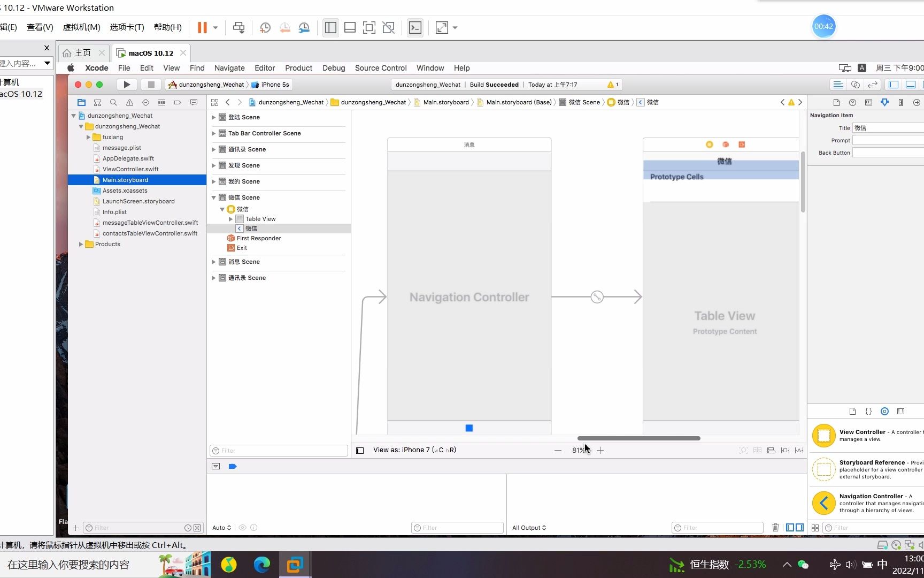Open the Source Control menu

[381, 68]
